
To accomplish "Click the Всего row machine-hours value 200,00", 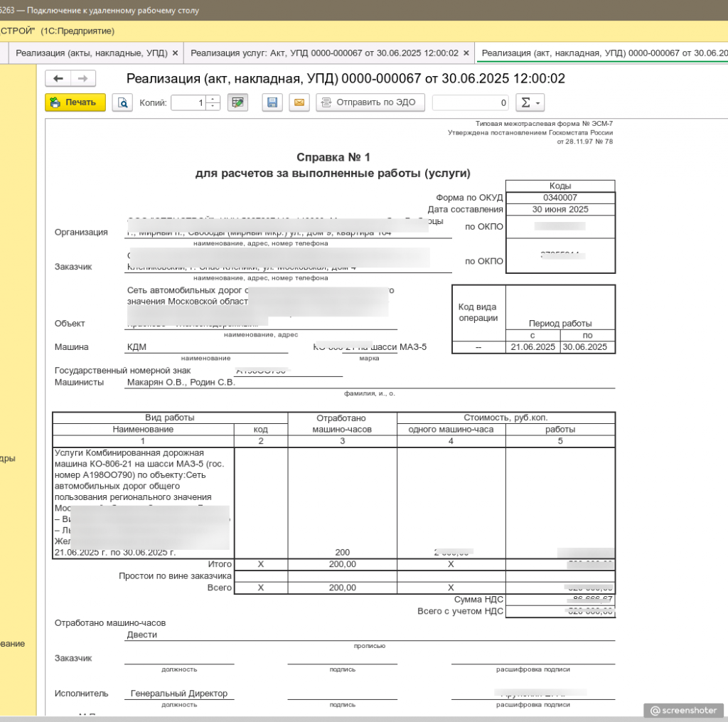I will [x=343, y=588].
